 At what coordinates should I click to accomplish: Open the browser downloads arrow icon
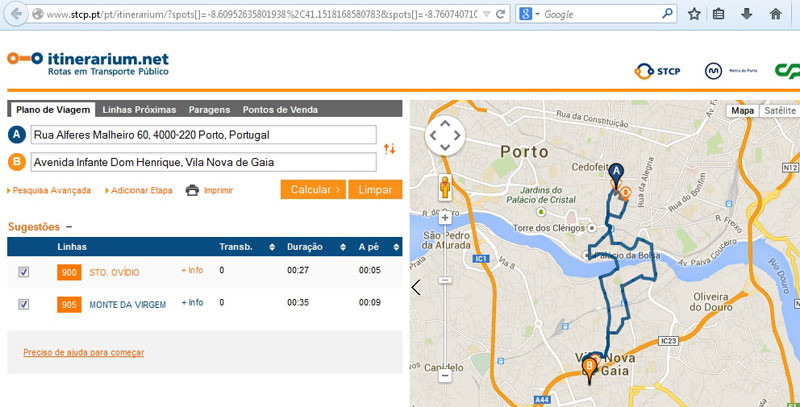coord(746,14)
